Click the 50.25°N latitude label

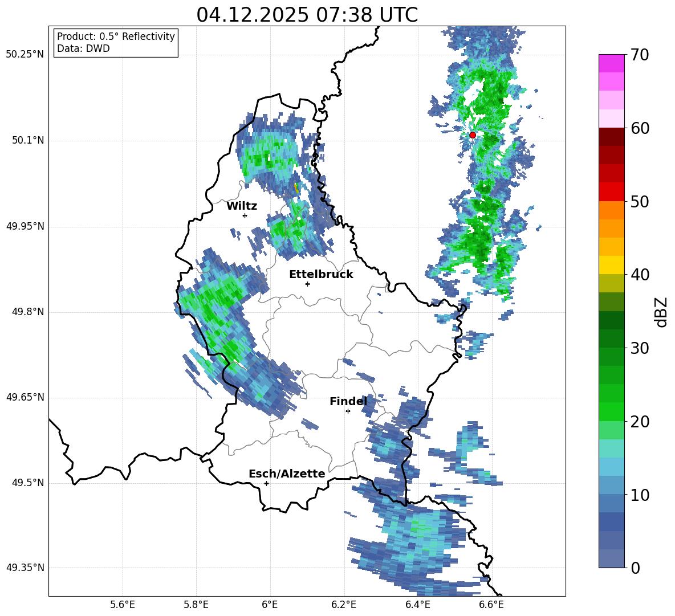(25, 55)
